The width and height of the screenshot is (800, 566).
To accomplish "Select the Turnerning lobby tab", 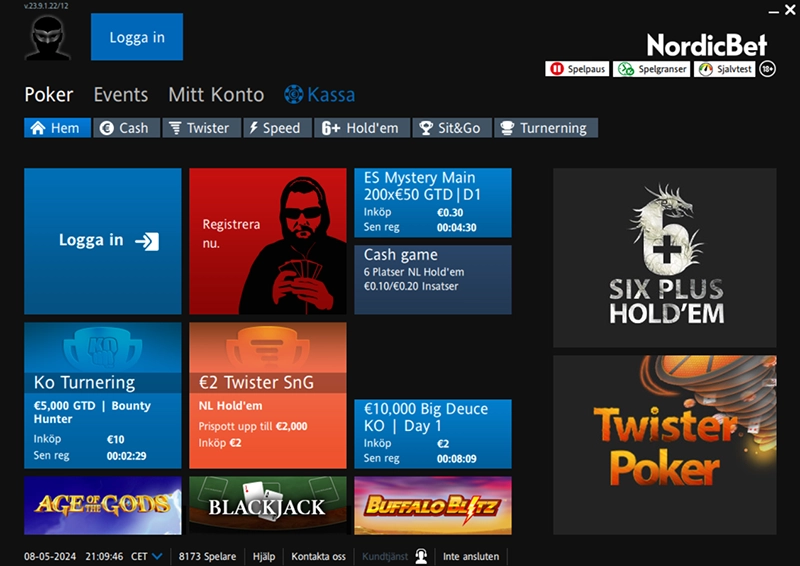I will click(546, 128).
